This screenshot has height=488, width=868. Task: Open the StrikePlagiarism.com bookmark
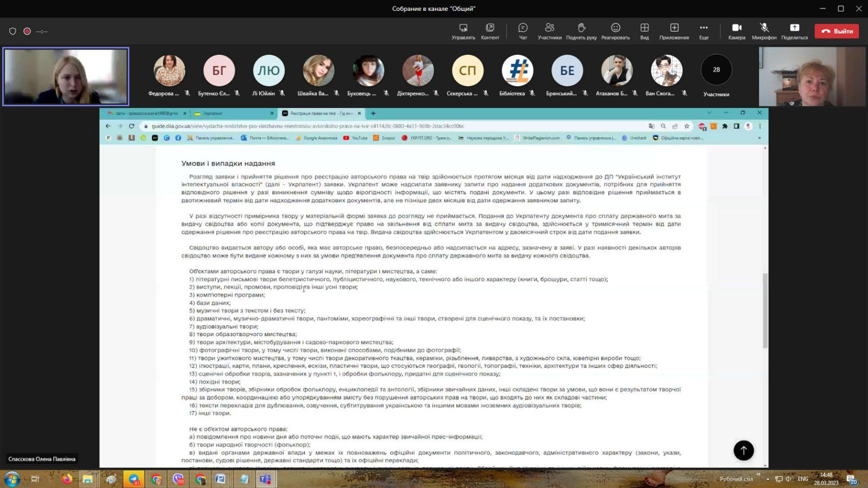(x=537, y=138)
